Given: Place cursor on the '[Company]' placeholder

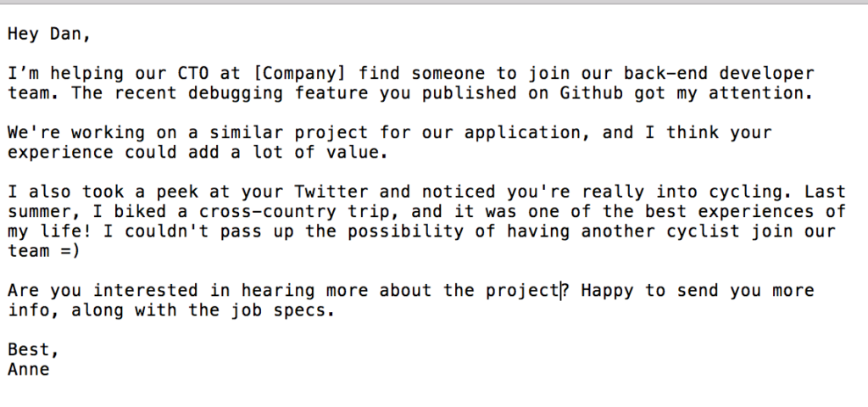Looking at the screenshot, I should [x=300, y=74].
